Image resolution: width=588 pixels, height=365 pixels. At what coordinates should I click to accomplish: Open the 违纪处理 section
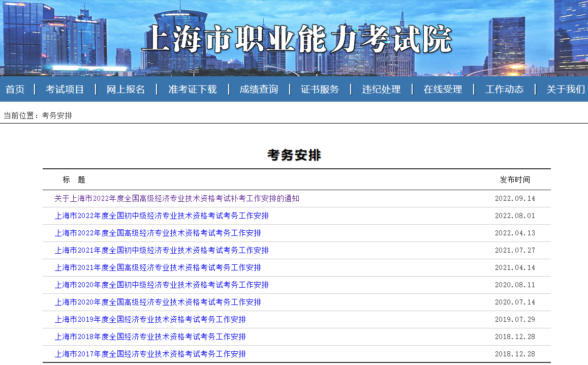click(x=381, y=89)
